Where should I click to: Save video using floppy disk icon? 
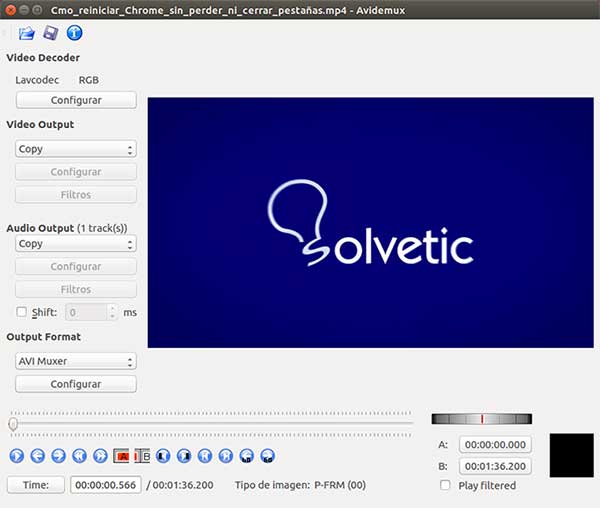[x=51, y=33]
